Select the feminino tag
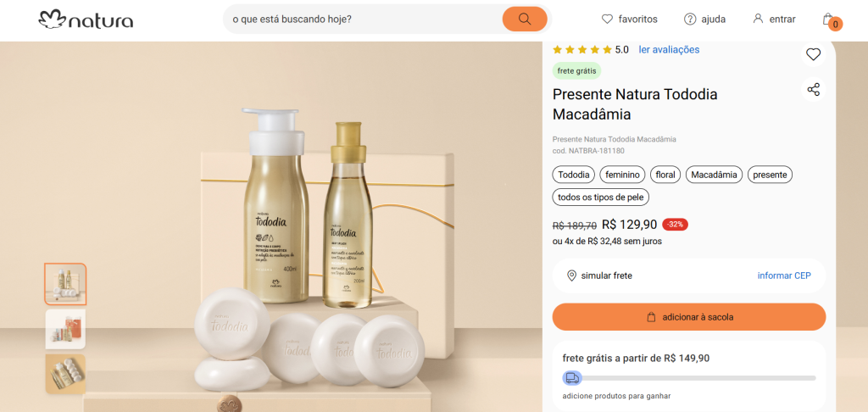Image resolution: width=868 pixels, height=412 pixels. pyautogui.click(x=622, y=175)
